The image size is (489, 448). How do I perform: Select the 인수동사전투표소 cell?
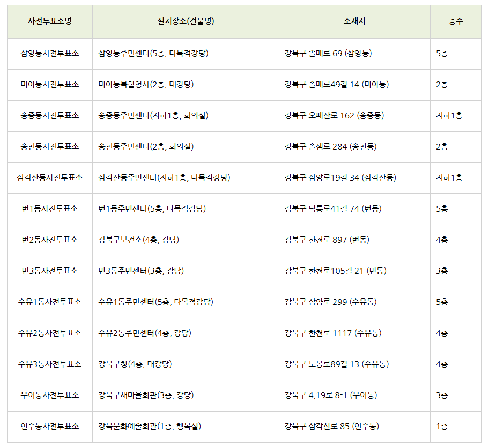pos(50,426)
